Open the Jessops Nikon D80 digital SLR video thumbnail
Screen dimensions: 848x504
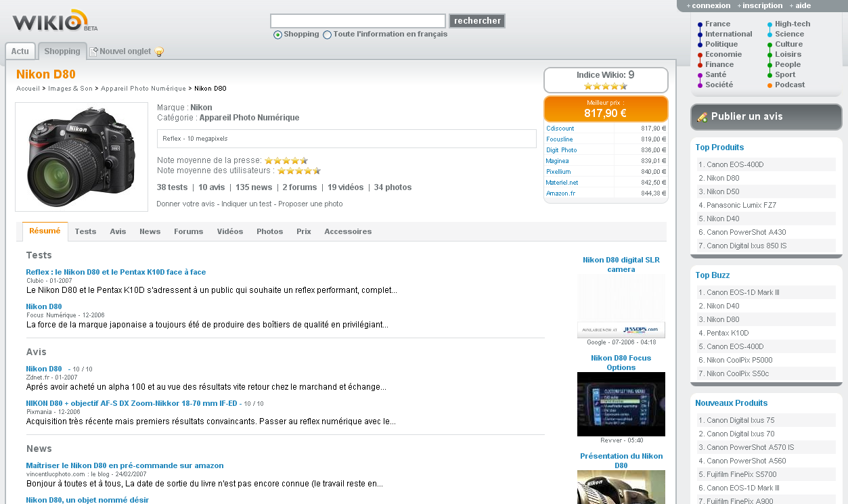(x=621, y=306)
